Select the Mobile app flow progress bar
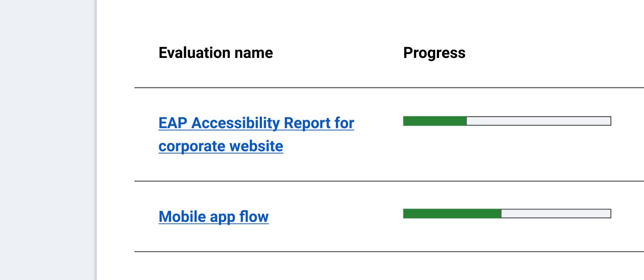644x280 pixels. tap(507, 213)
